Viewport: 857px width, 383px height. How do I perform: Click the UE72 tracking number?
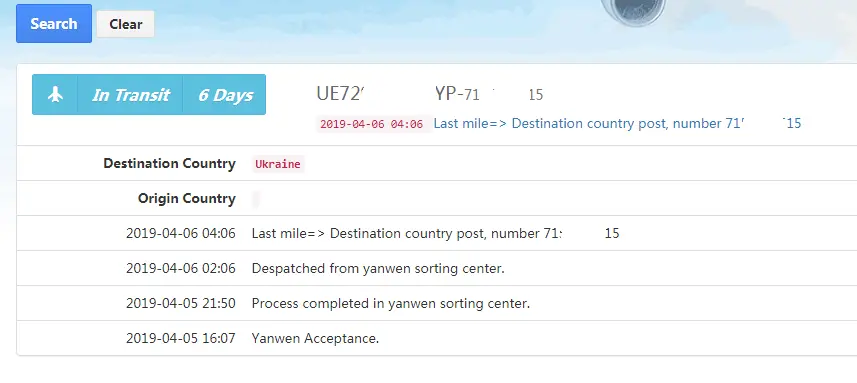341,94
